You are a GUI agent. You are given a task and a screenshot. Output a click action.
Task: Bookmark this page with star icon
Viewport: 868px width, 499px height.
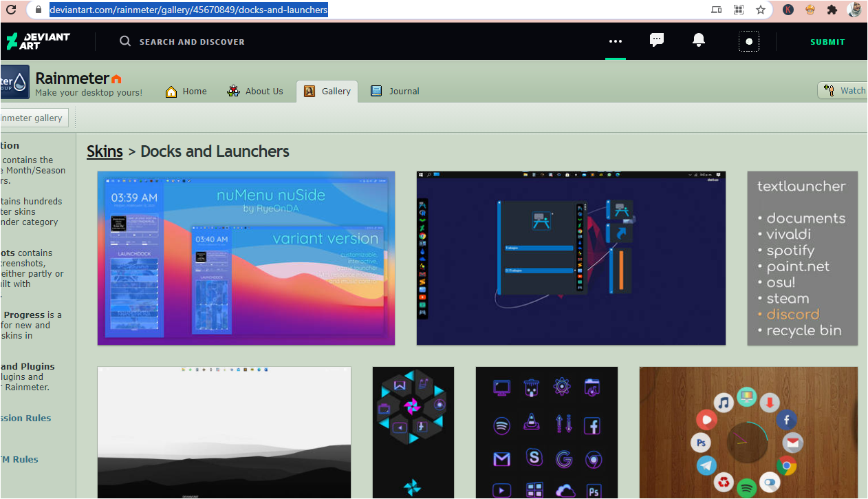coord(761,10)
